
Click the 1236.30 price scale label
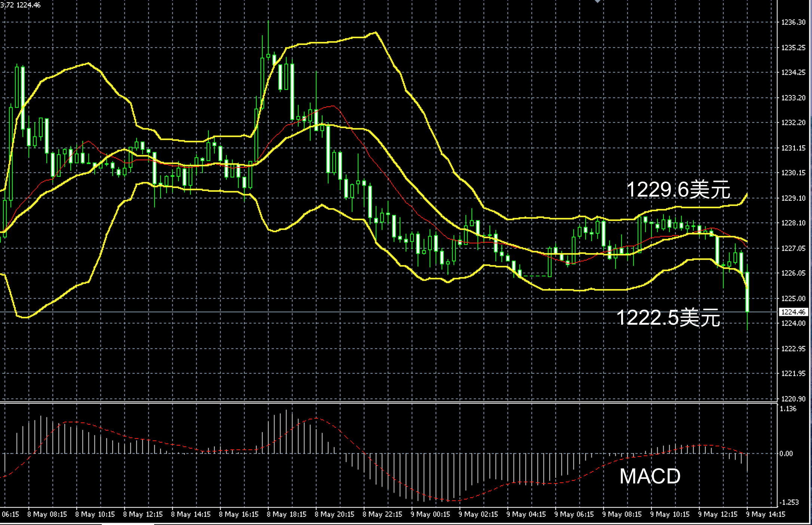(793, 22)
